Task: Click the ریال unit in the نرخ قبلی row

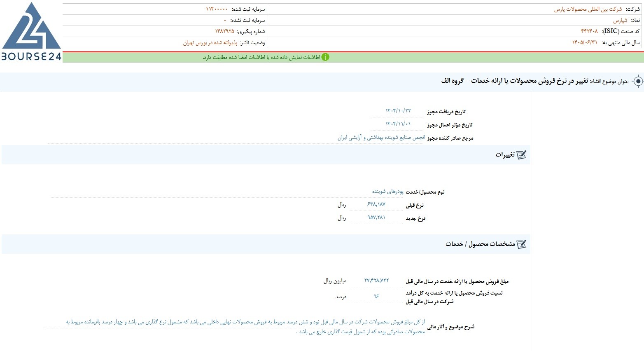Action: (x=342, y=205)
